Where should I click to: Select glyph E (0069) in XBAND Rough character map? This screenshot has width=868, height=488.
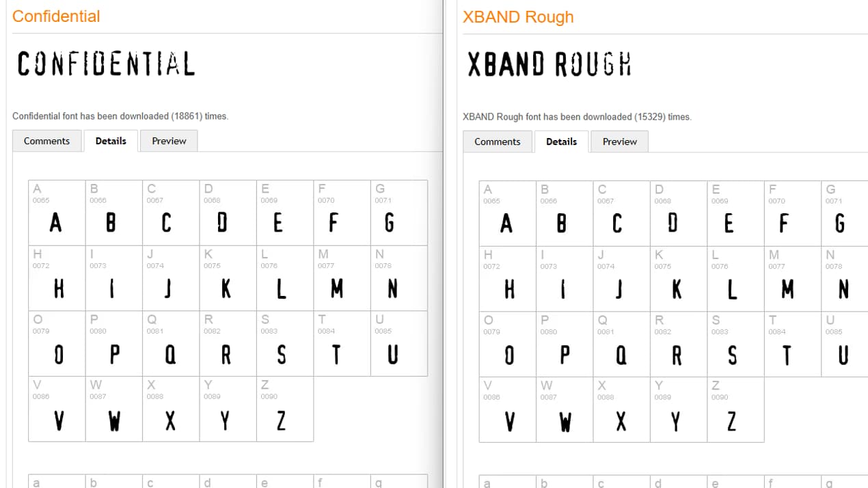(736, 213)
